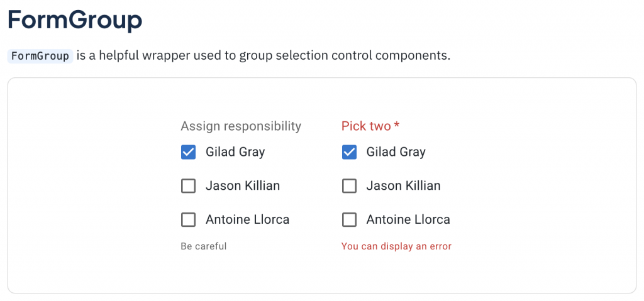Click Jason Killian label text in right group
Viewport: 644px width, 301px height.
click(404, 186)
